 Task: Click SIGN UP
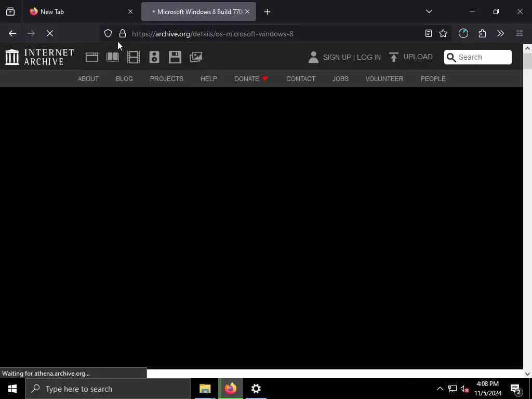coord(337,57)
